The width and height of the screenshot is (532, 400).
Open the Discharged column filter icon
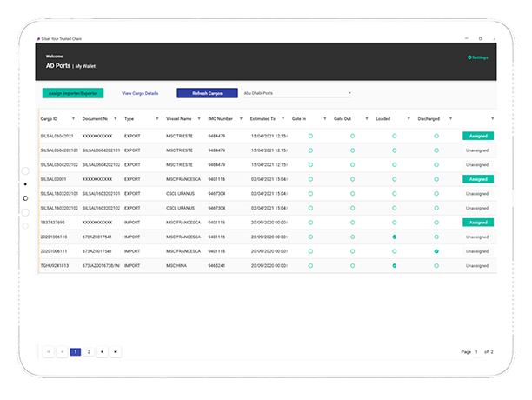450,117
